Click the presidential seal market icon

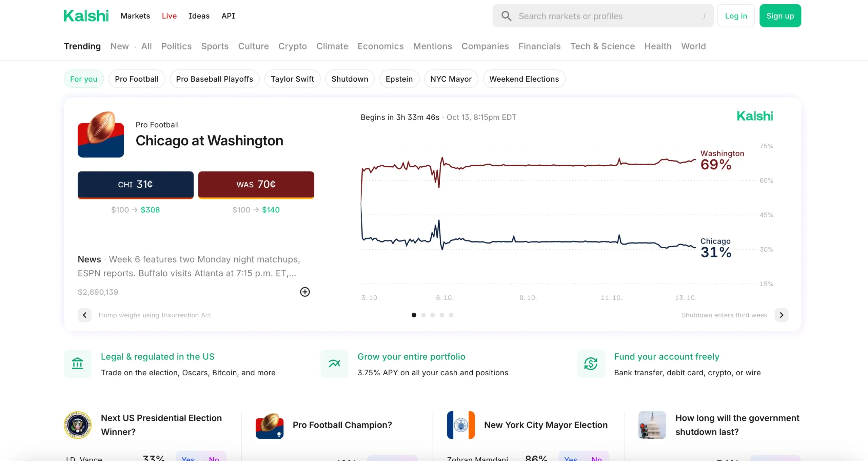pos(78,425)
